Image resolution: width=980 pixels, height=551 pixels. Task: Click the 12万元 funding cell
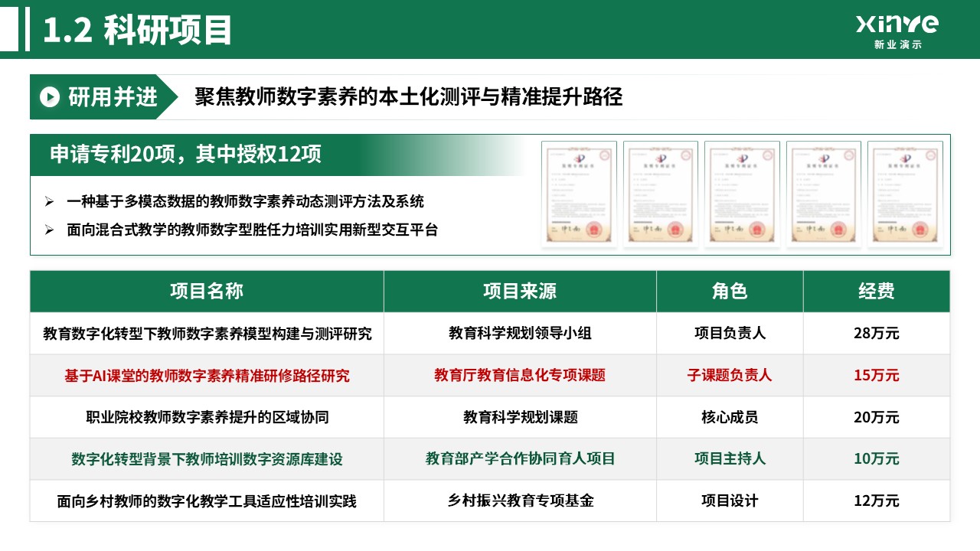point(877,501)
